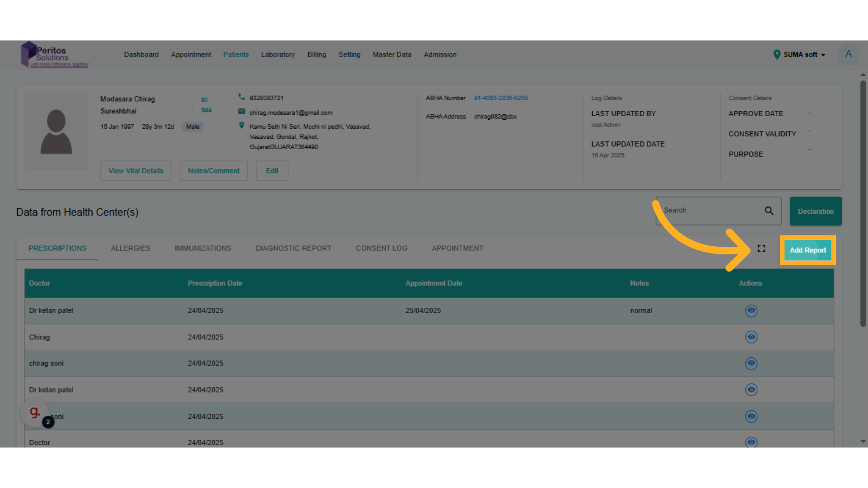Open the user avatar 'A' icon
Screen dimensions: 868x488
point(849,54)
